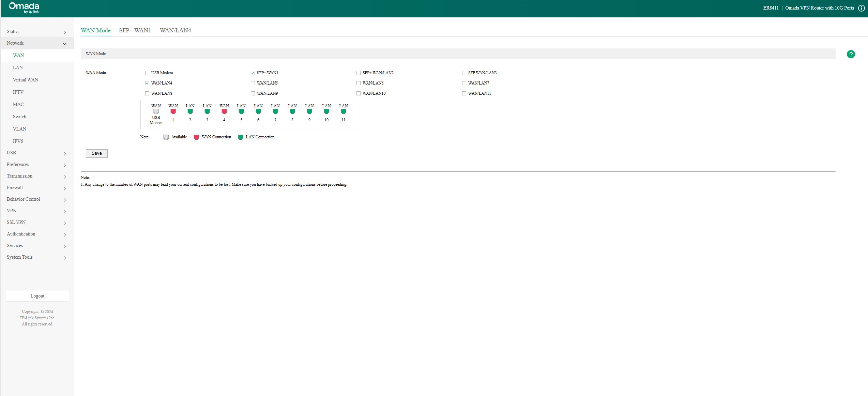Click the red WAN port 4 icon
868x396 pixels.
click(224, 111)
